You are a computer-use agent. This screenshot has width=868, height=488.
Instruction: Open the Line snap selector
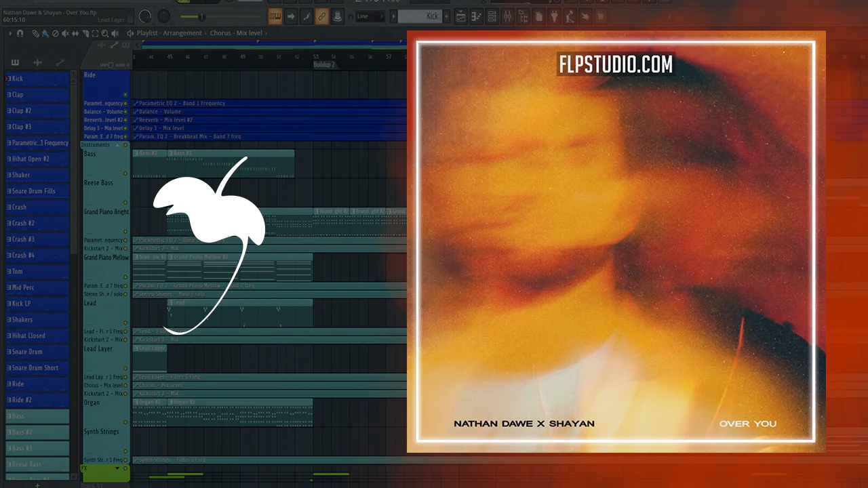(370, 16)
